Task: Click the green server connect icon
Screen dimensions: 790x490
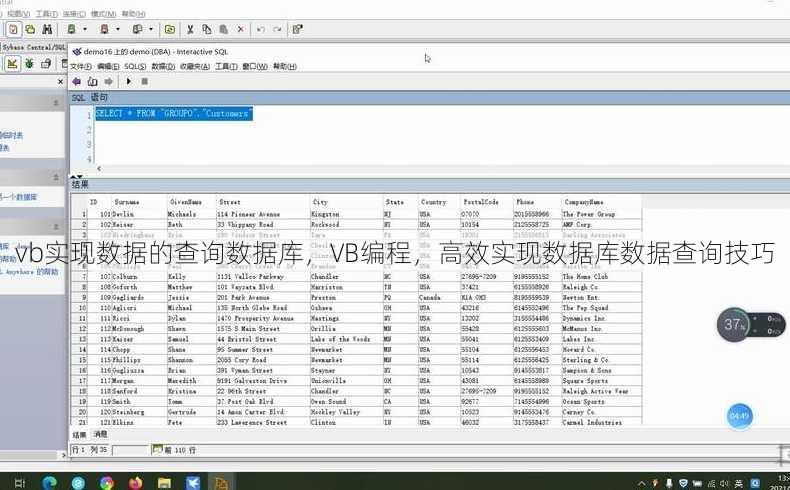Action: point(72,29)
